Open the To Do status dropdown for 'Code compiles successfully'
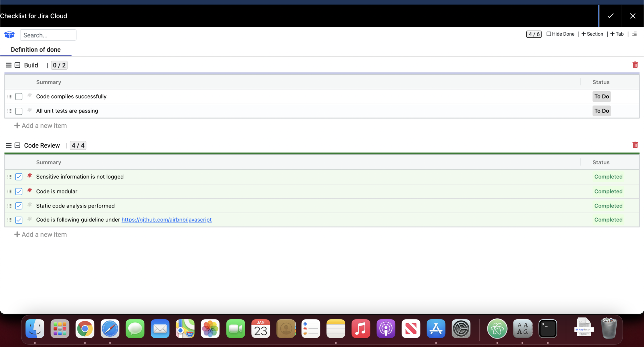 coord(601,96)
